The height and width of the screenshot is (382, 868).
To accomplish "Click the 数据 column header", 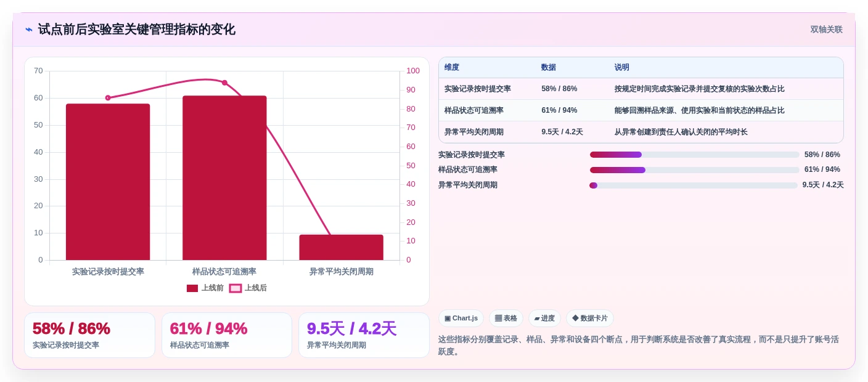I will [549, 68].
